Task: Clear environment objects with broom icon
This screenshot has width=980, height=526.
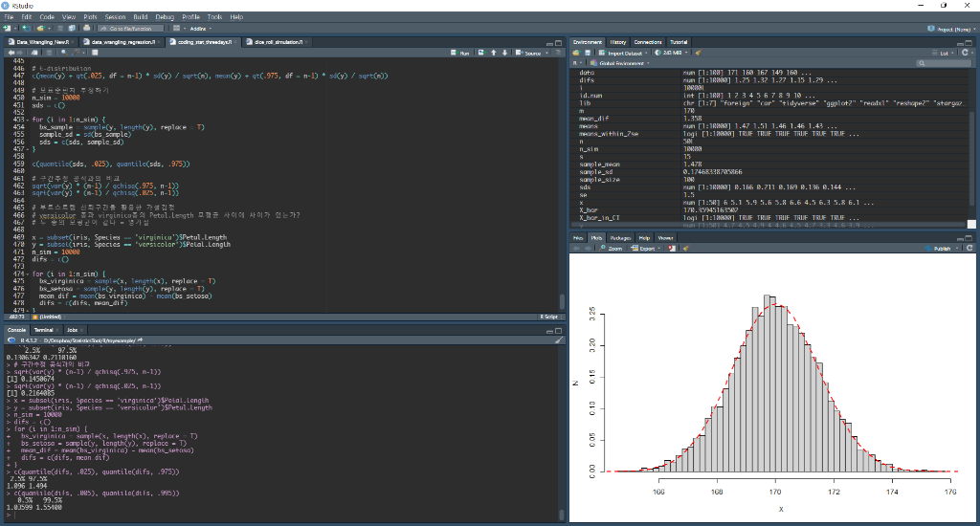Action: (x=698, y=53)
